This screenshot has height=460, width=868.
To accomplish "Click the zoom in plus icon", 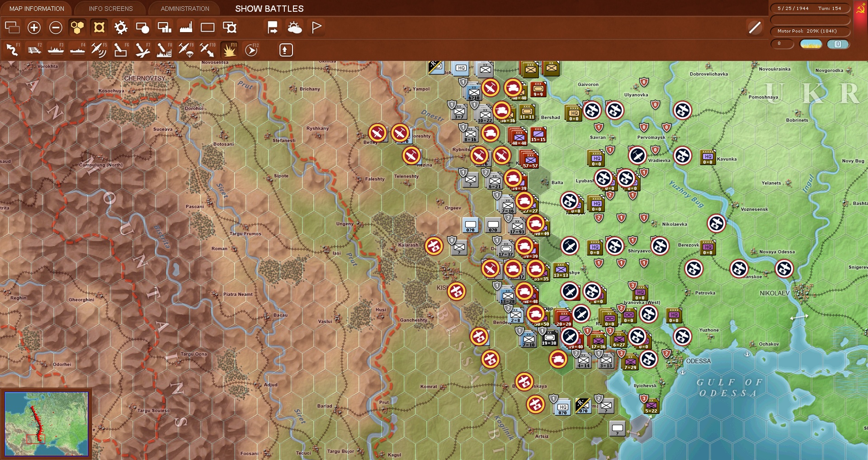I will tap(34, 28).
